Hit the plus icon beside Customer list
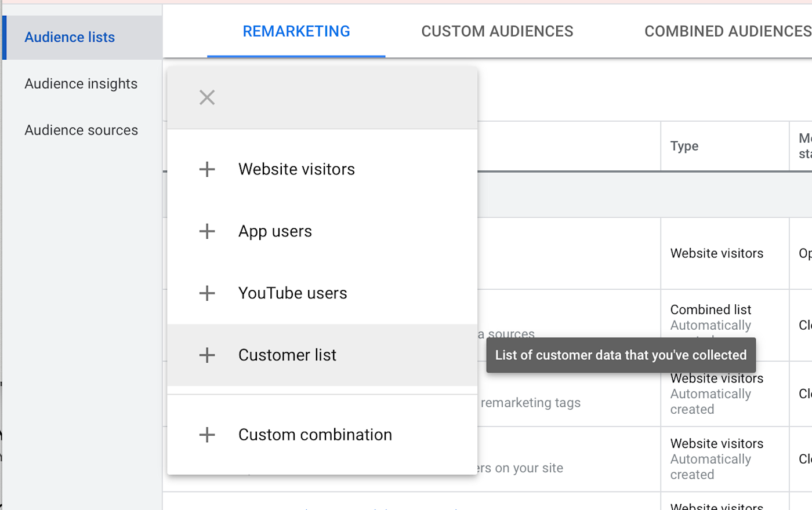This screenshot has height=510, width=812. tap(207, 355)
